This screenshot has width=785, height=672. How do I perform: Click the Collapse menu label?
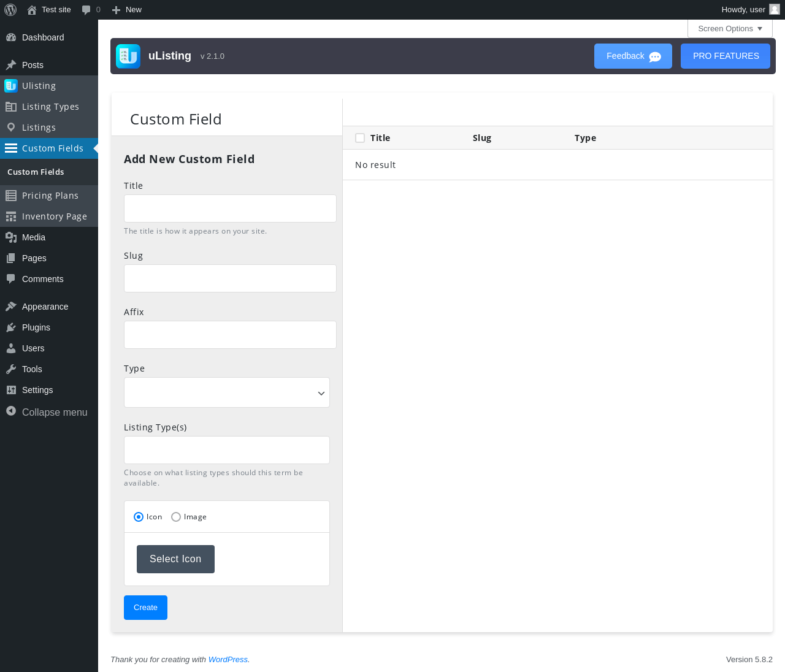[55, 412]
